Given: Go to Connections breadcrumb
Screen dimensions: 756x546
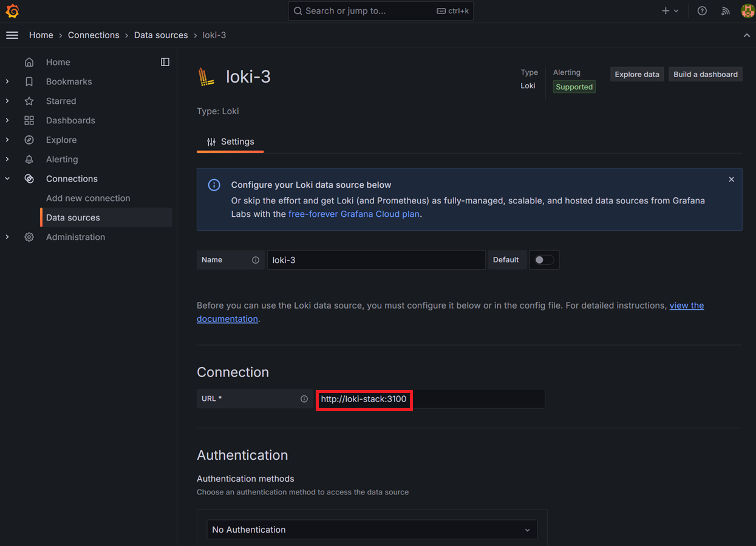Looking at the screenshot, I should click(94, 35).
